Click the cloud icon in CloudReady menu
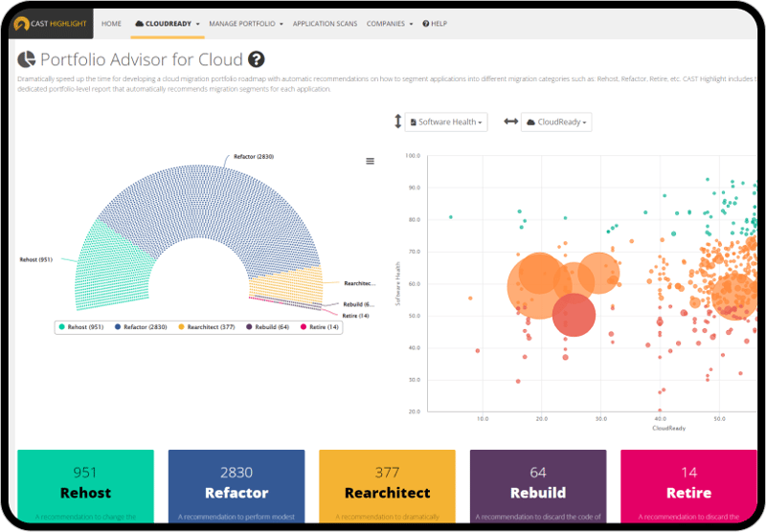The height and width of the screenshot is (532, 766). 140,23
